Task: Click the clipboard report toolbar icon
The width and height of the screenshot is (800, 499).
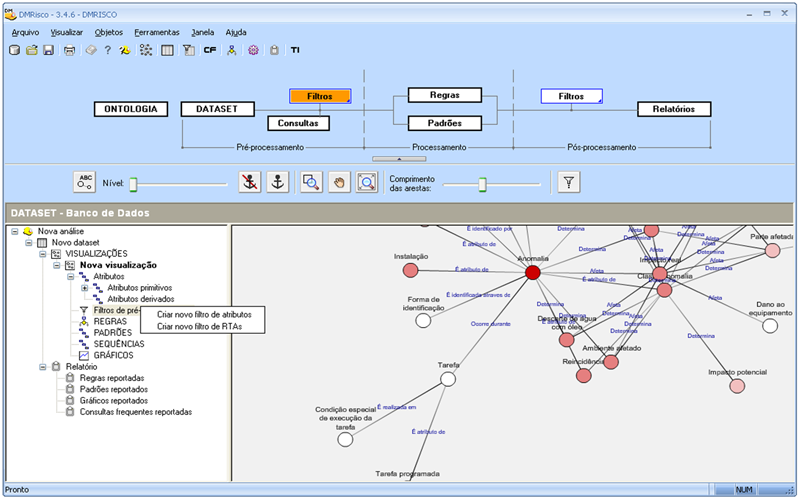Action: (x=274, y=50)
